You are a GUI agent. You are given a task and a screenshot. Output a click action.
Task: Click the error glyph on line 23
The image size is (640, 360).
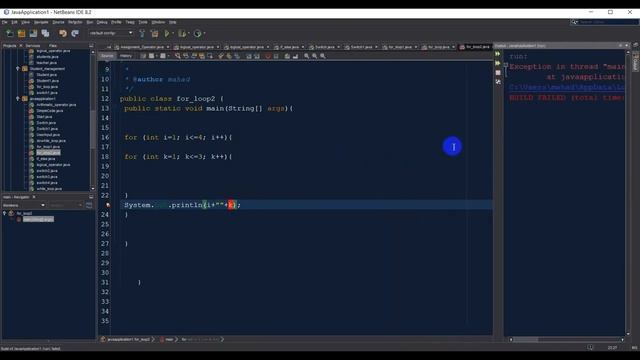coord(108,205)
